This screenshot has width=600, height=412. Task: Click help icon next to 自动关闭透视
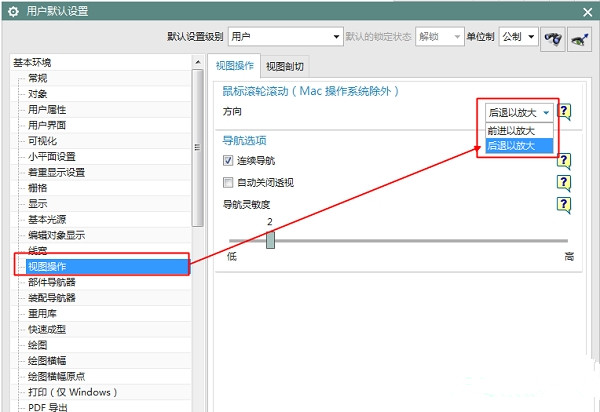tap(564, 182)
